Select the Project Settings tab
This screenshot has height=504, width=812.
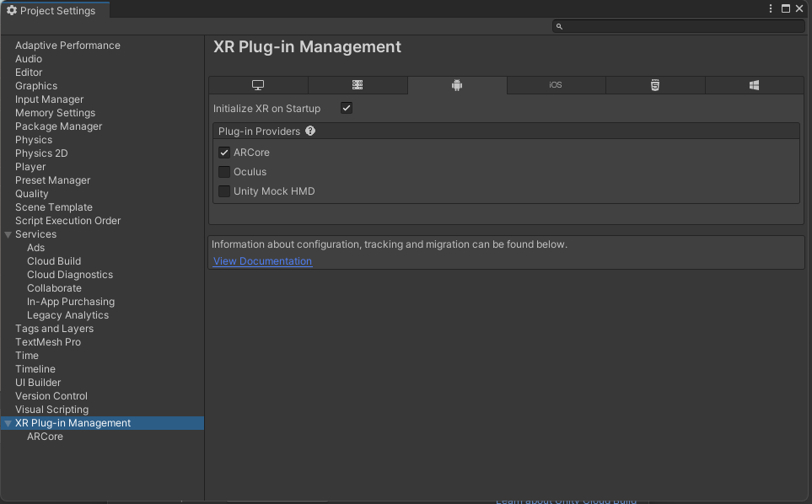55,10
